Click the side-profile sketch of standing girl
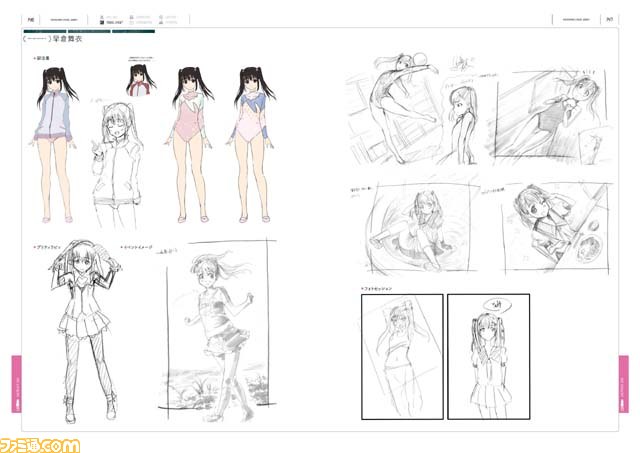 pos(461,124)
